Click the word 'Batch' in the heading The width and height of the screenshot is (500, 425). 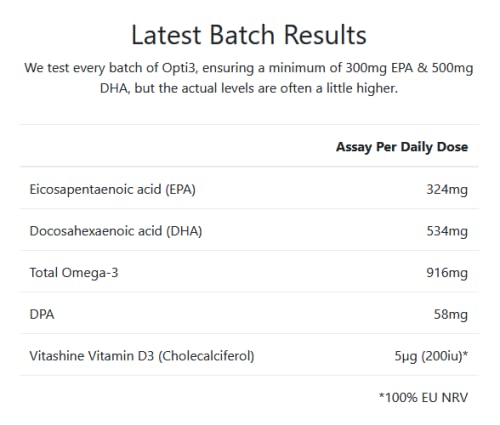pos(242,35)
